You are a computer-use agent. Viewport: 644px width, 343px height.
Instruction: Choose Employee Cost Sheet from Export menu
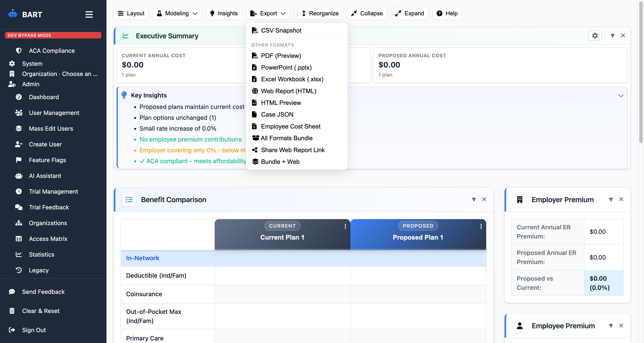point(291,126)
